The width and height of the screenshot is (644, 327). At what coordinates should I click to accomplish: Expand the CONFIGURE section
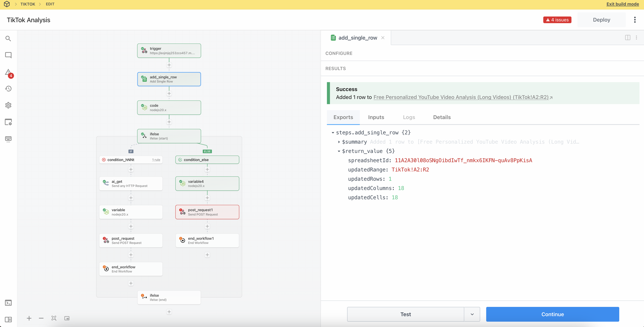(339, 53)
